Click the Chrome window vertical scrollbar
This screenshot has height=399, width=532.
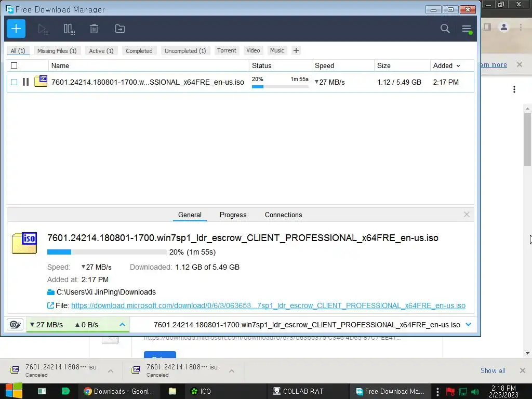(527, 139)
